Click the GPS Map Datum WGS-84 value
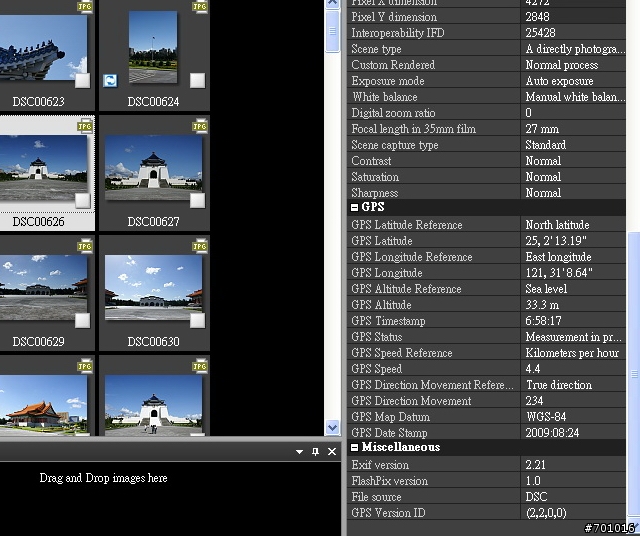The width and height of the screenshot is (640, 536). coord(546,417)
